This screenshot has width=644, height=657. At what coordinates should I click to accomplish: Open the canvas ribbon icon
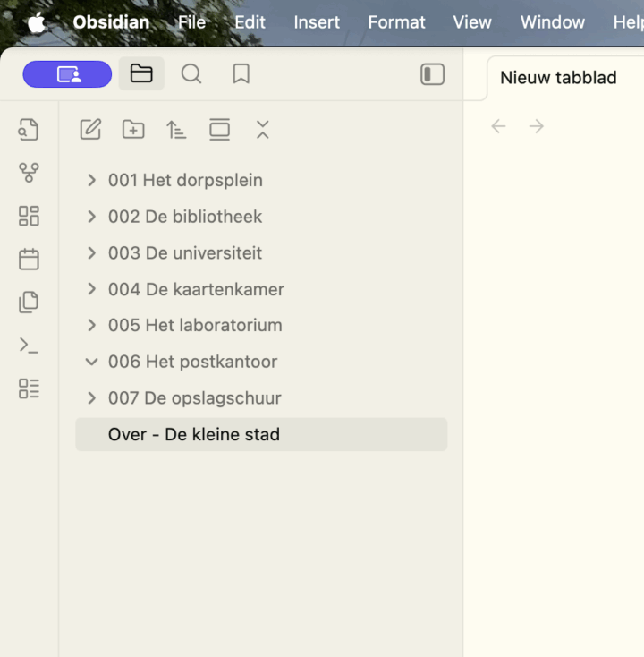point(30,216)
